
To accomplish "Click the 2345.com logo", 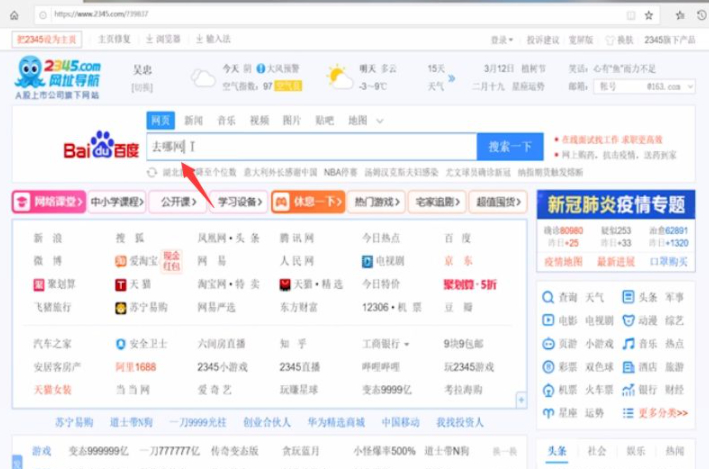I will [x=58, y=77].
